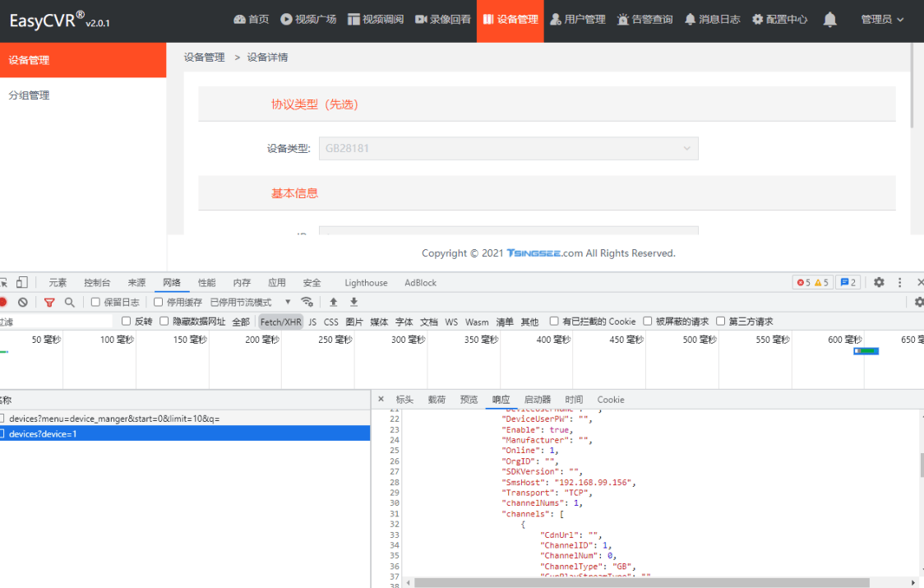Switch to the 预览 response tab

coord(469,400)
